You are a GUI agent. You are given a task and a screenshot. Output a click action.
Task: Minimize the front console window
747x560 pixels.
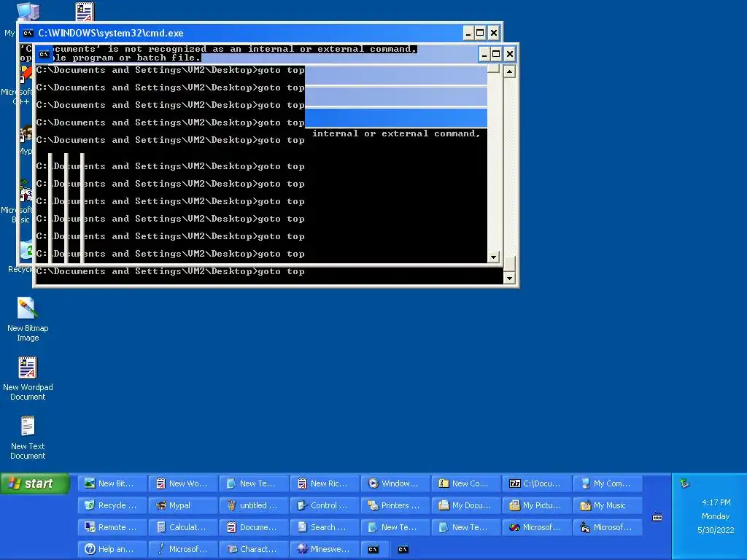[484, 54]
